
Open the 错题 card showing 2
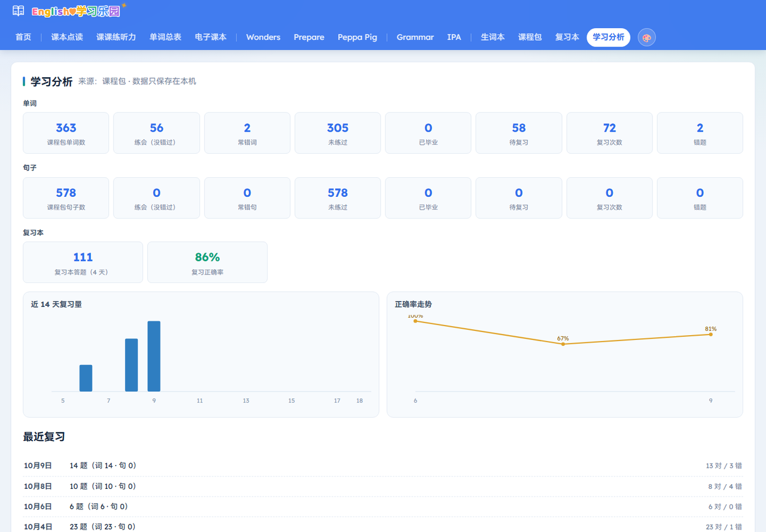pyautogui.click(x=700, y=133)
